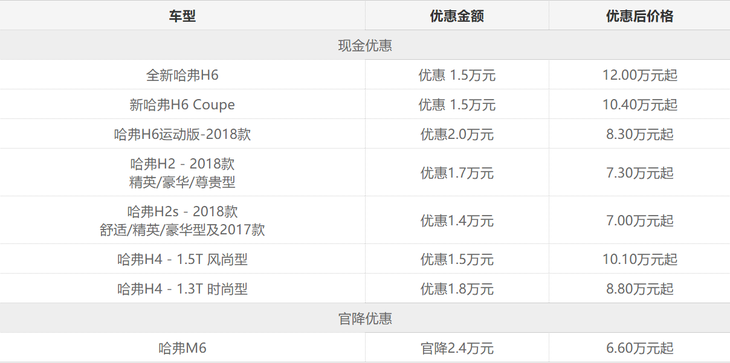Click the 哈弗H6运动版-2018款 cell

182,134
